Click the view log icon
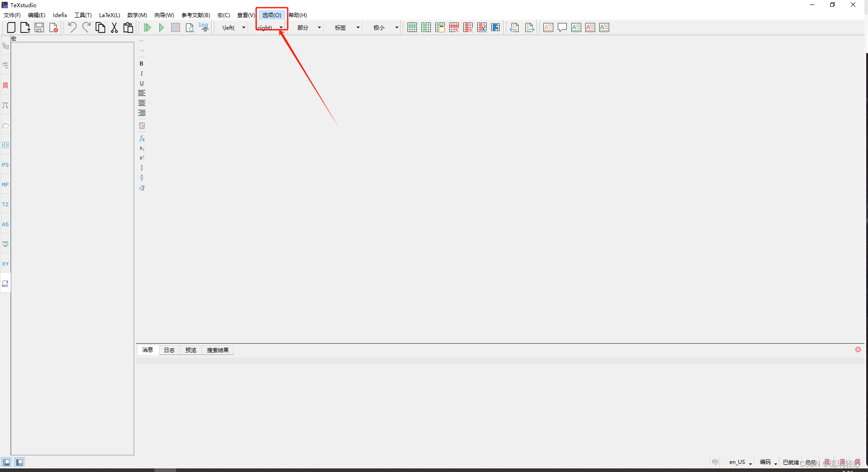 [204, 27]
